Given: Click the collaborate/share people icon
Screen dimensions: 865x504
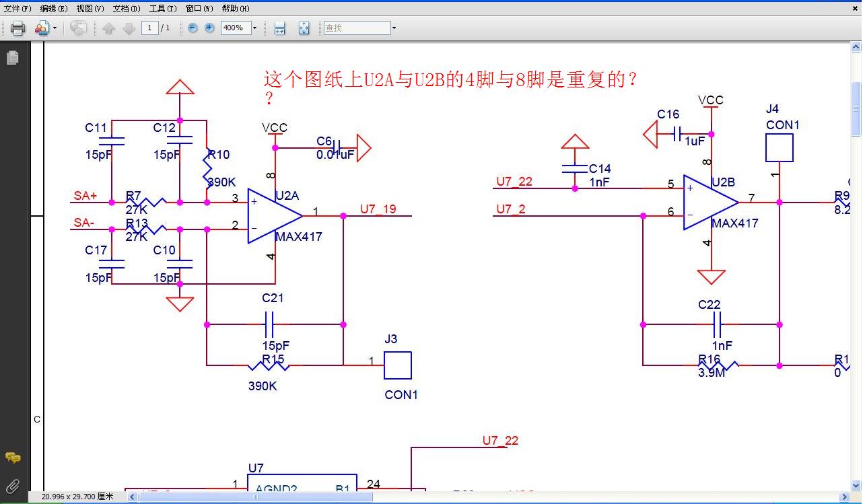Looking at the screenshot, I should (42, 28).
